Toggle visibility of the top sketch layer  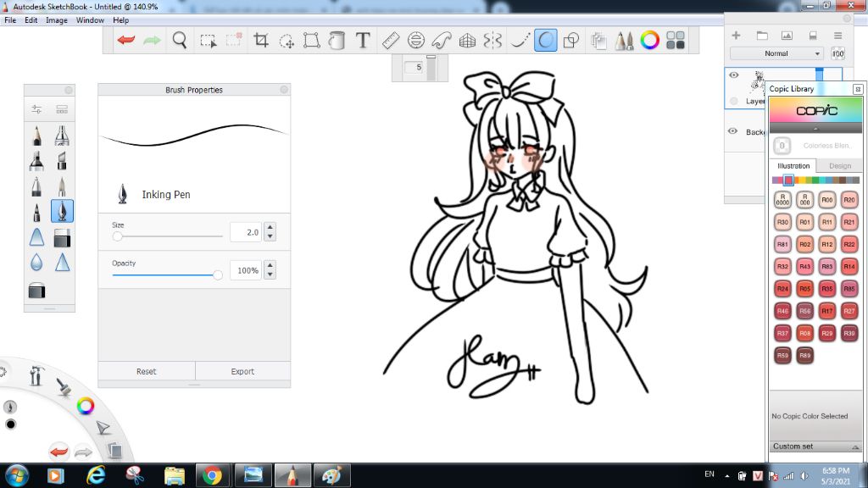[734, 75]
